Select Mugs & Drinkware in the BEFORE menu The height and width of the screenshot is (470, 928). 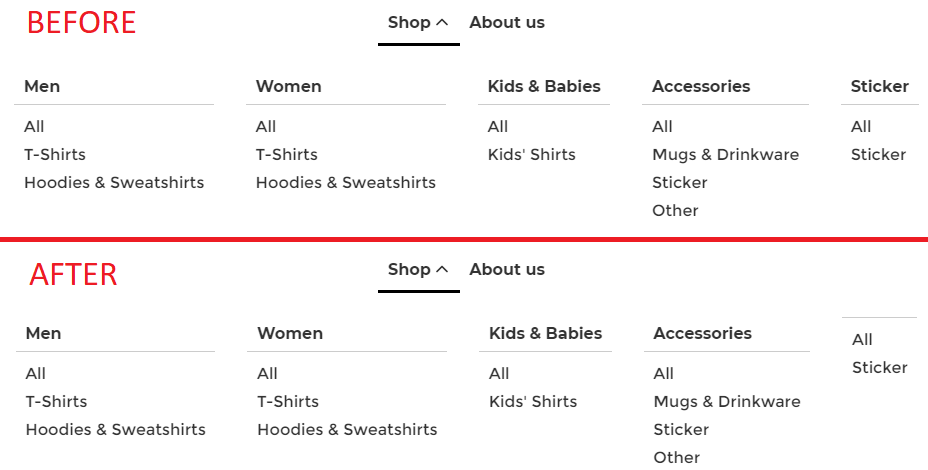726,155
